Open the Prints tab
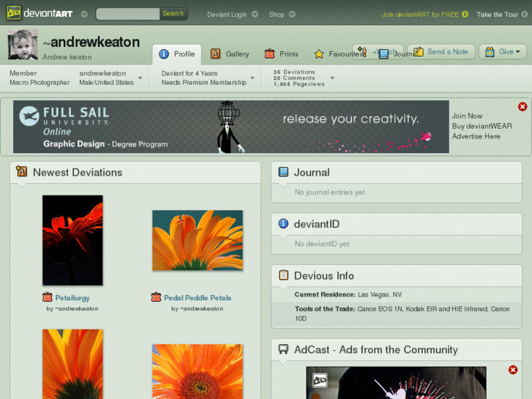The height and width of the screenshot is (399, 532). pyautogui.click(x=281, y=54)
